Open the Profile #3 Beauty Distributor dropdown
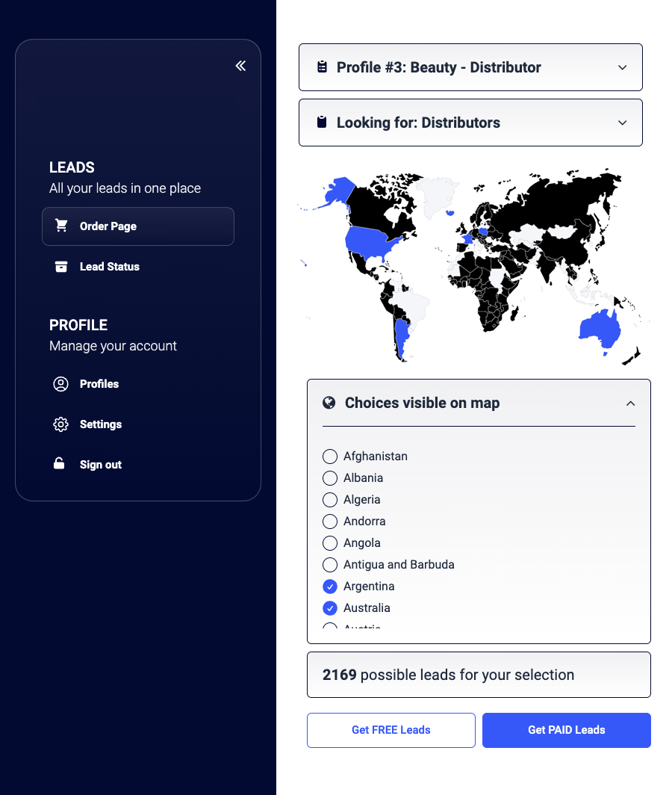The width and height of the screenshot is (672, 795). (470, 67)
